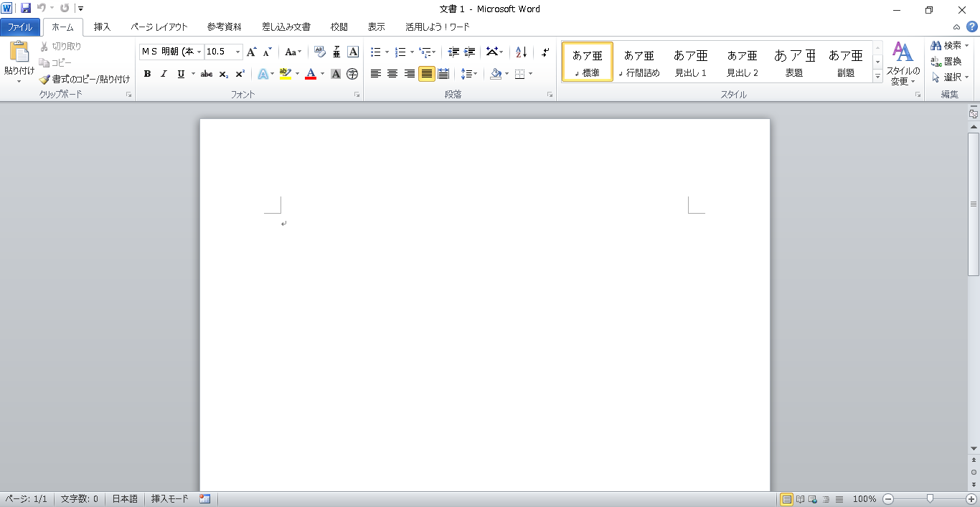Clear formatting with the eraser icon
Screen dimensions: 980x507
320,52
